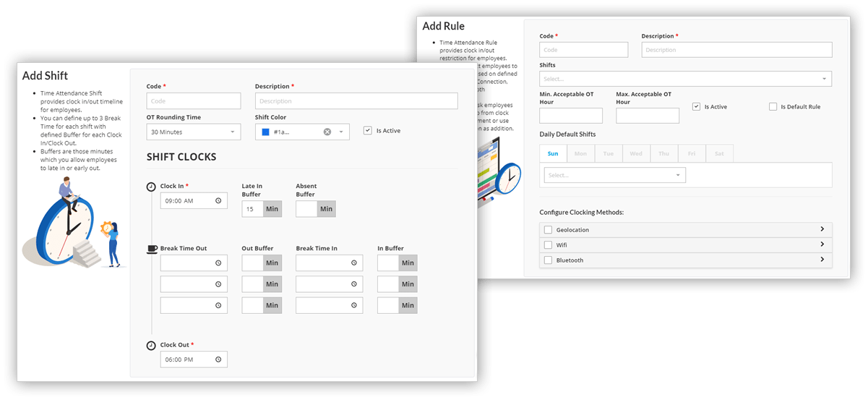This screenshot has width=868, height=400.
Task: Expand the Bluetooth settings chevron
Action: point(822,260)
